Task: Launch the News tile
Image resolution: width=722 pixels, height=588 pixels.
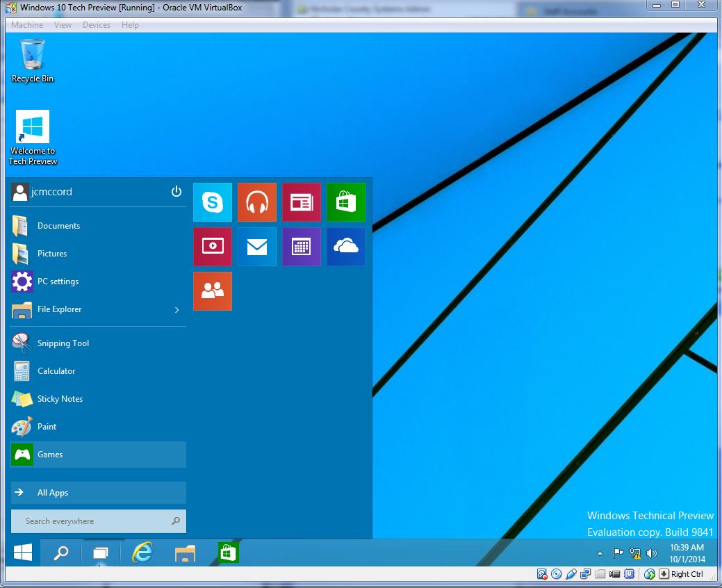Action: pos(302,202)
